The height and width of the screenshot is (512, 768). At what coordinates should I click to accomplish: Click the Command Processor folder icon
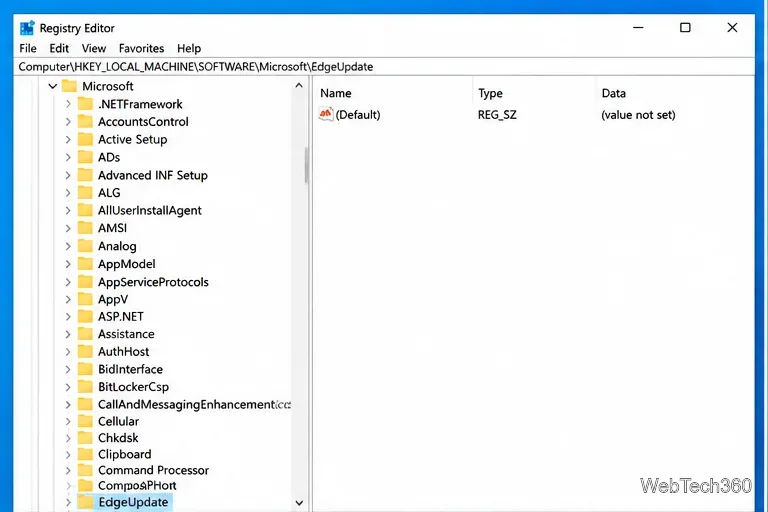(85, 470)
